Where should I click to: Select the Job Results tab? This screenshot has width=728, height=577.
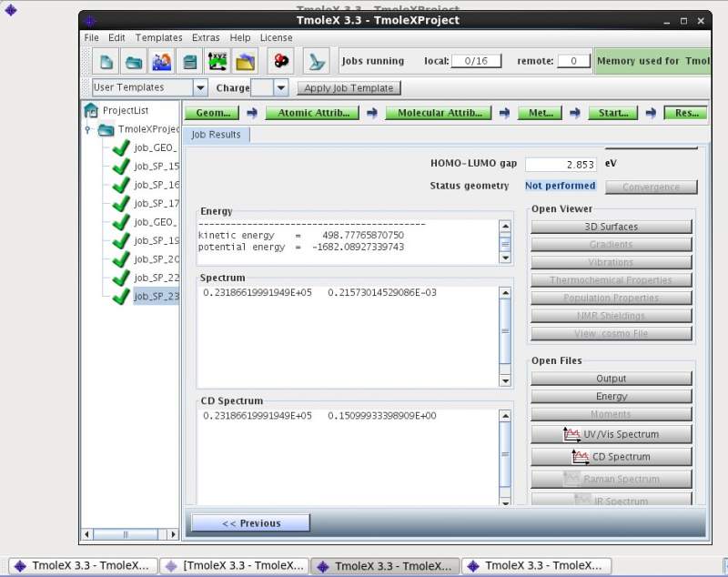click(216, 135)
